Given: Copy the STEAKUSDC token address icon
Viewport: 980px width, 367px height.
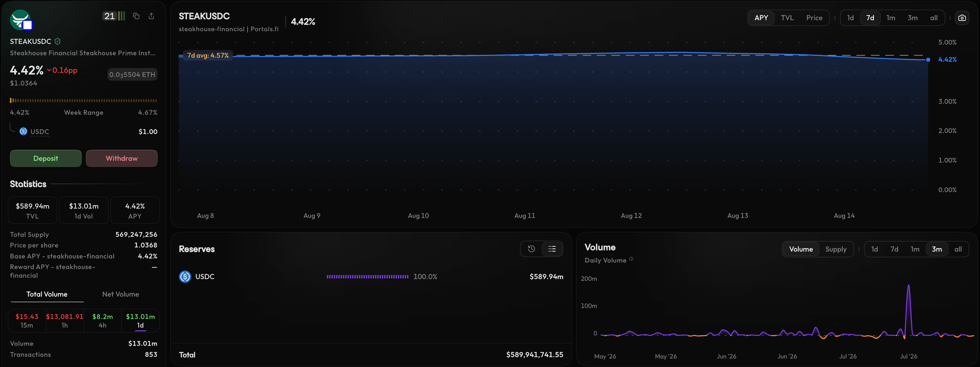Looking at the screenshot, I should click(136, 16).
